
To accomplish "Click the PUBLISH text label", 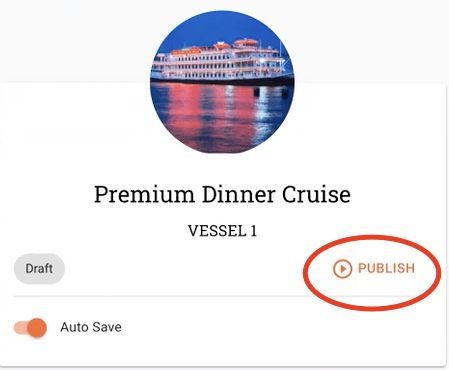I will pyautogui.click(x=387, y=268).
